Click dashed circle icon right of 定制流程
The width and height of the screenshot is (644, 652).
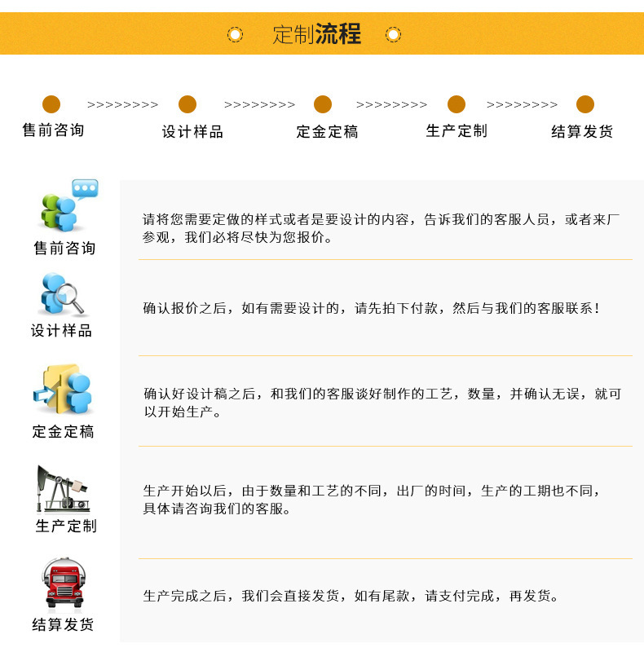pyautogui.click(x=393, y=34)
